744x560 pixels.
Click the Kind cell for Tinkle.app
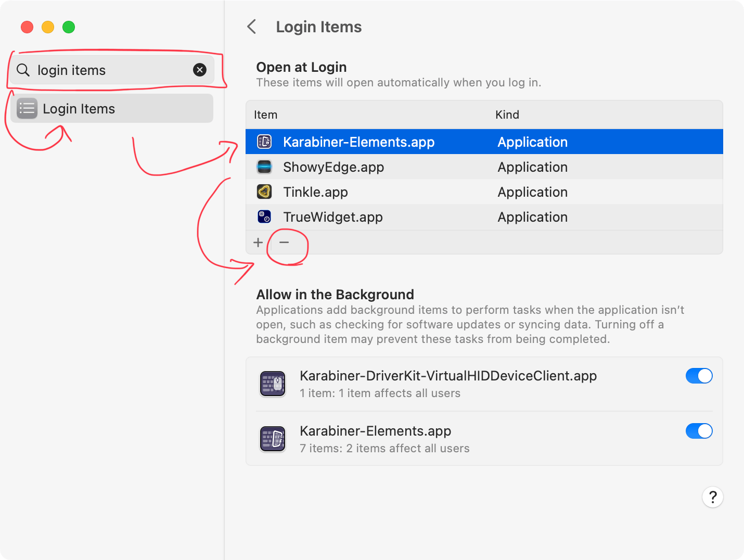tap(532, 192)
